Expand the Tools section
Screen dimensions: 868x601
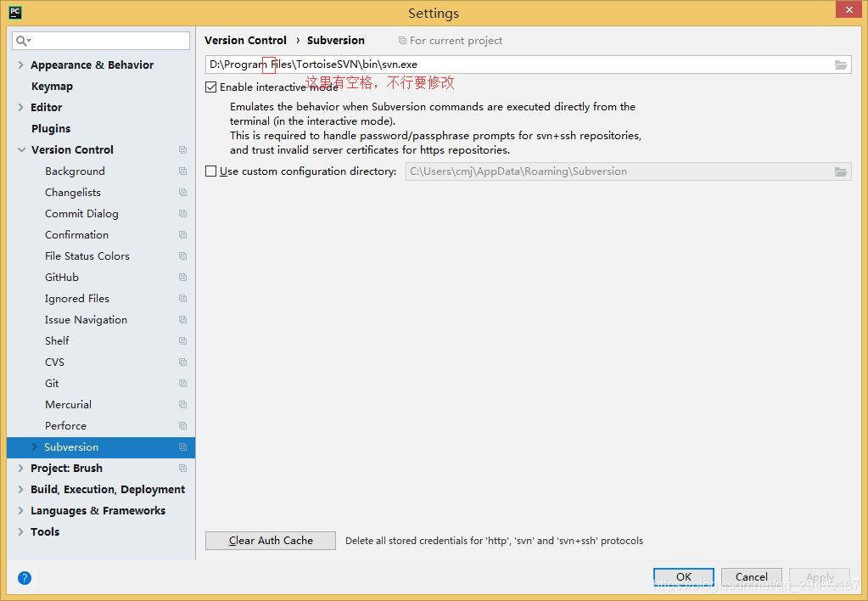point(20,531)
